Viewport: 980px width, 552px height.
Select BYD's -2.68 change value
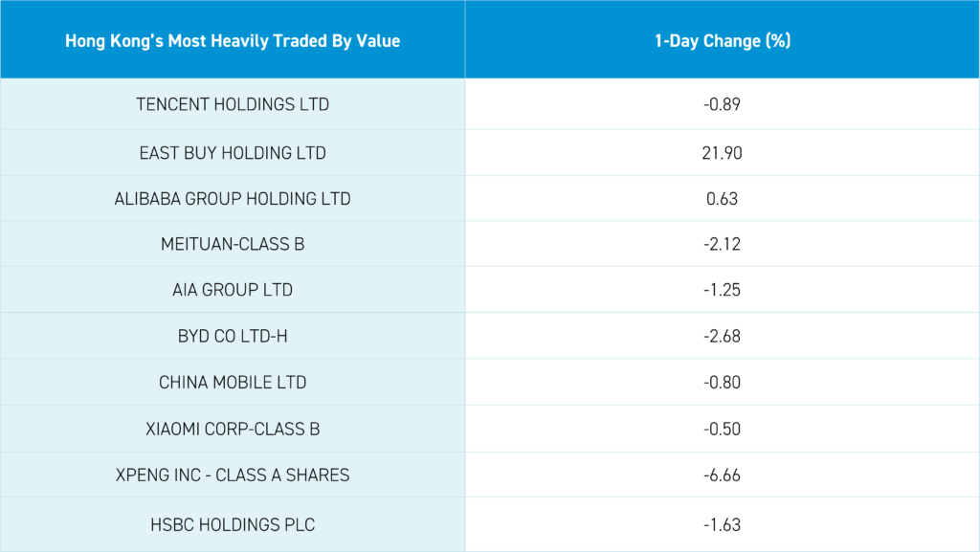point(722,337)
